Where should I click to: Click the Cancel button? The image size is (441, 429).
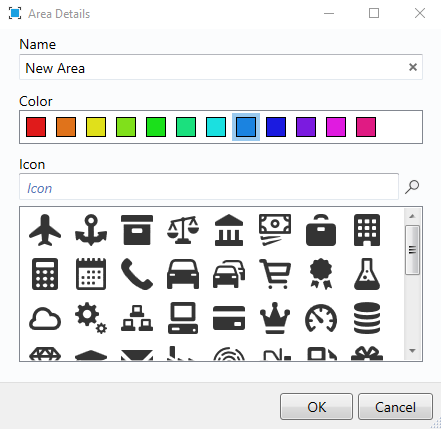click(x=395, y=407)
